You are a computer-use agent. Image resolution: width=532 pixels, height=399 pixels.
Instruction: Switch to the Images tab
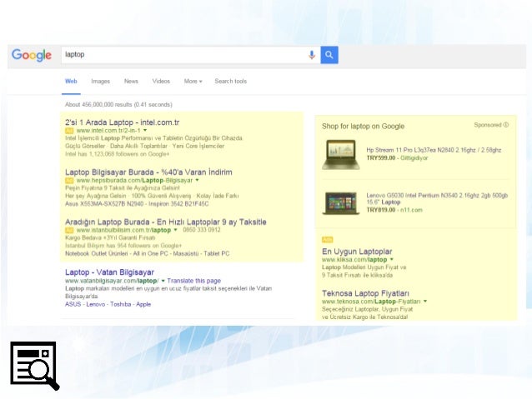[100, 82]
